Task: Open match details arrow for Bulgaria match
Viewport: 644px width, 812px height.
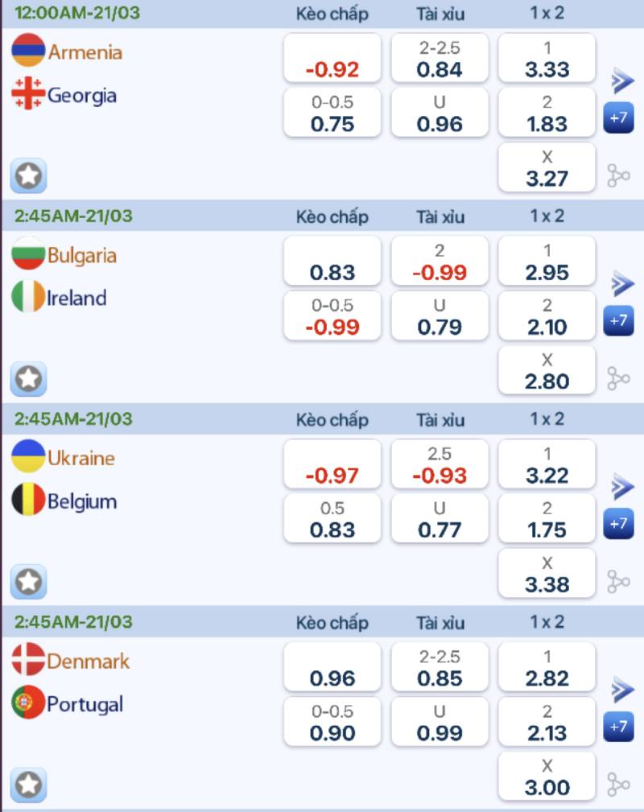Action: pos(621,284)
